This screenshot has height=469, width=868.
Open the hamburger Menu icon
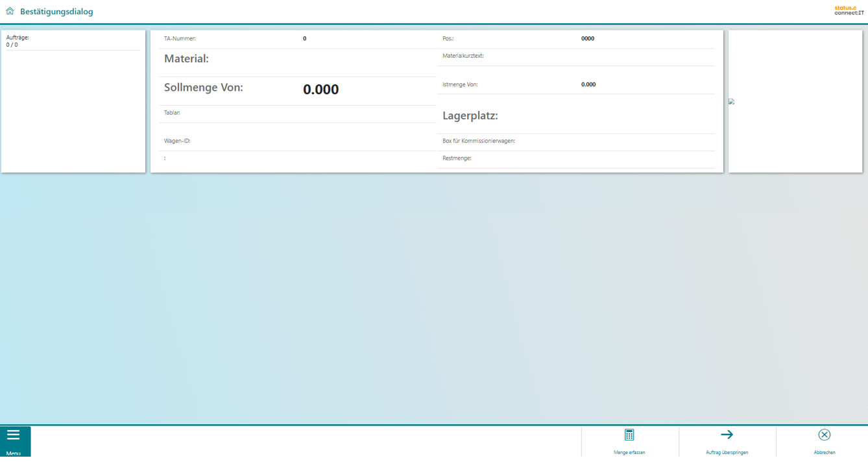tap(13, 435)
